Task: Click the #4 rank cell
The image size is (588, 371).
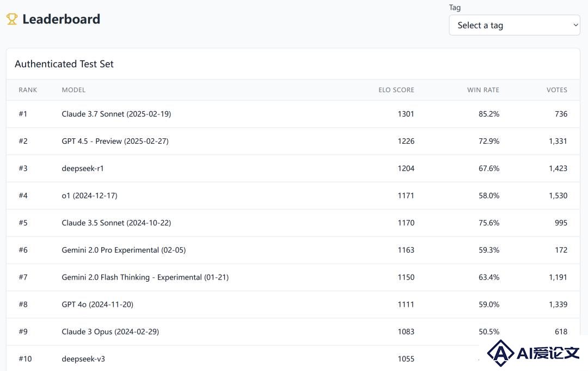Action: 23,196
